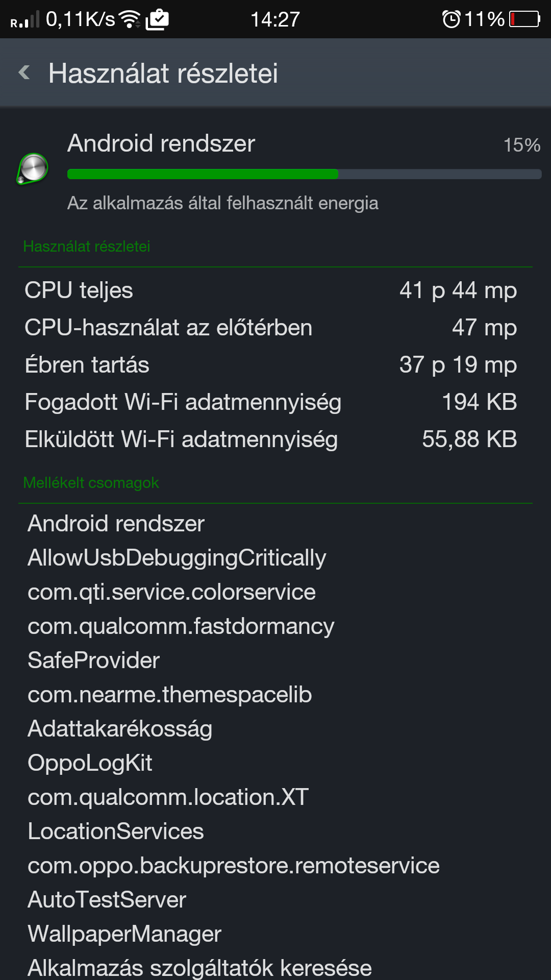551x980 pixels.
Task: Select LocationServices in package list
Action: click(116, 831)
